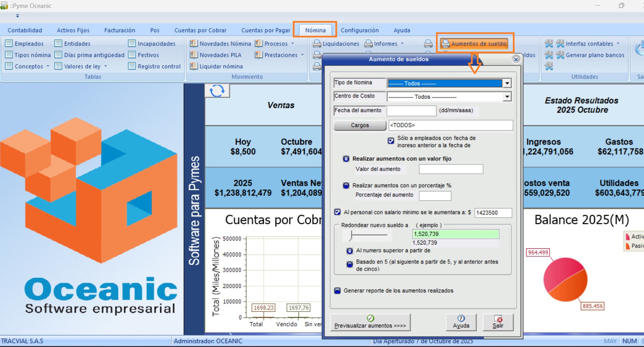
Task: Open the Empleados table icon
Action: 9,44
